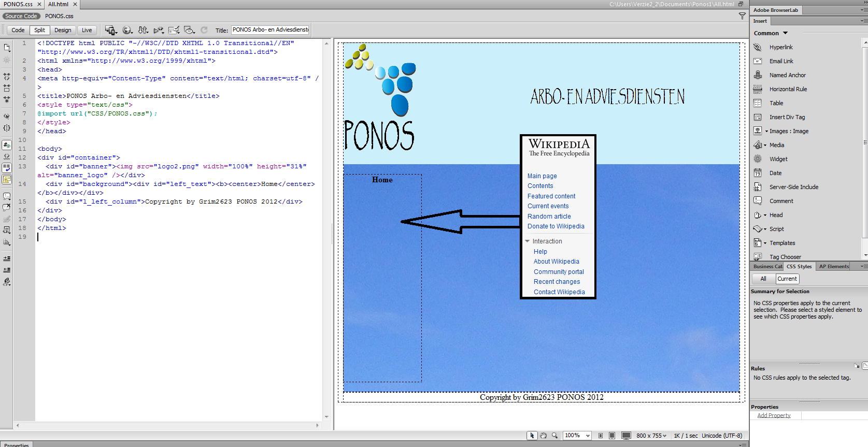Screen dimensions: 868x447
Task: Open Format Source Code icon
Action: coord(7,282)
